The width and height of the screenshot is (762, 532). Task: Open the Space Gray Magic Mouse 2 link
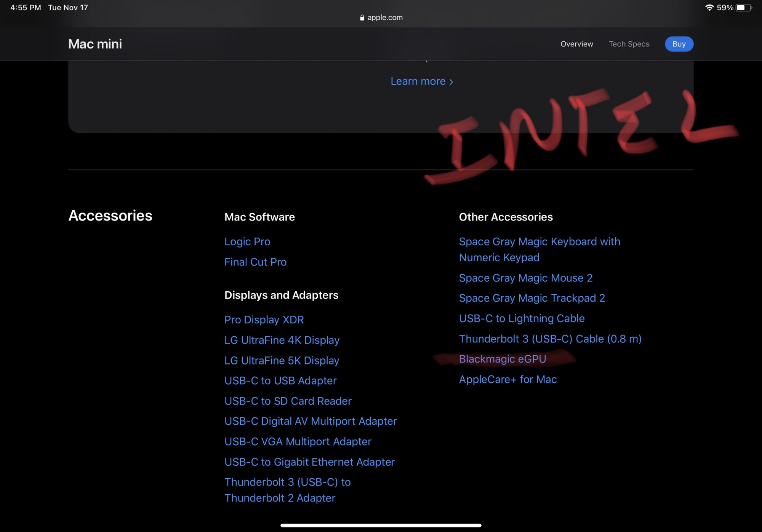point(525,278)
